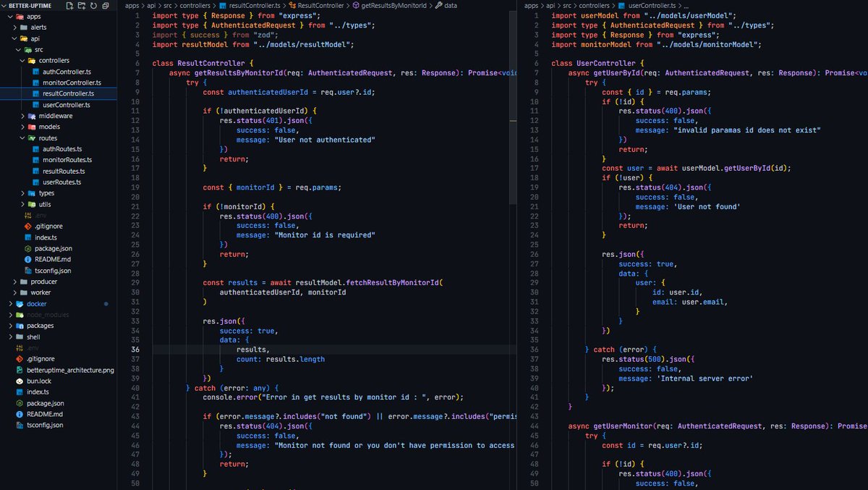Viewport: 868px width, 490px height.
Task: Click the middleware folder icon
Action: point(33,116)
